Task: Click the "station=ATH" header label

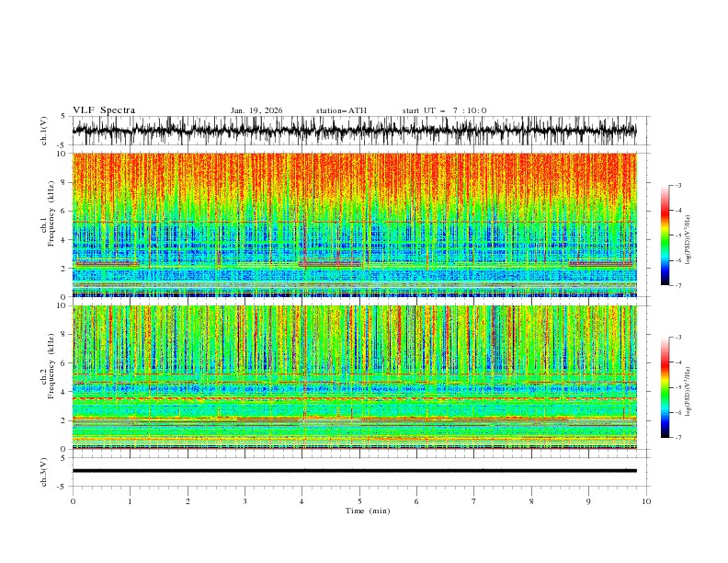Action: (x=341, y=110)
